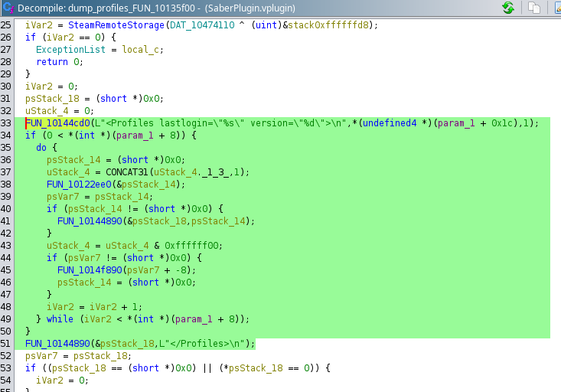The image size is (561, 392).
Task: Click the 0x1c offset on line 33
Action: click(503, 123)
